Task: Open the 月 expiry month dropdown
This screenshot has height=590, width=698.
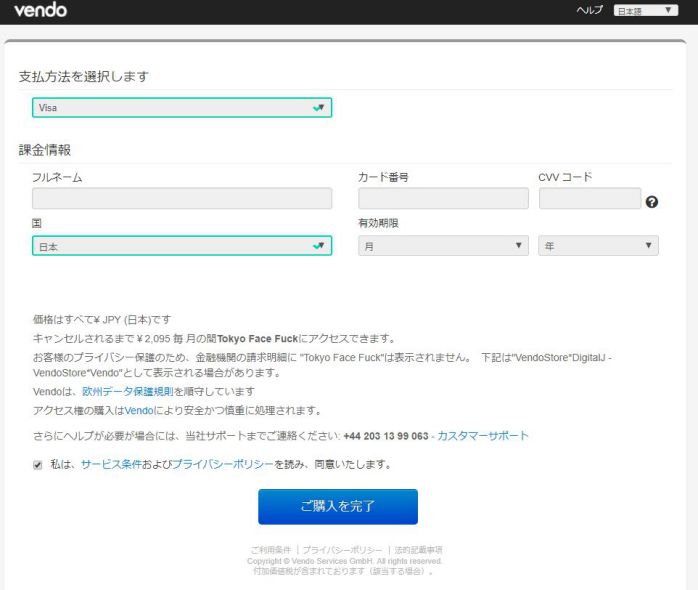Action: pyautogui.click(x=443, y=246)
